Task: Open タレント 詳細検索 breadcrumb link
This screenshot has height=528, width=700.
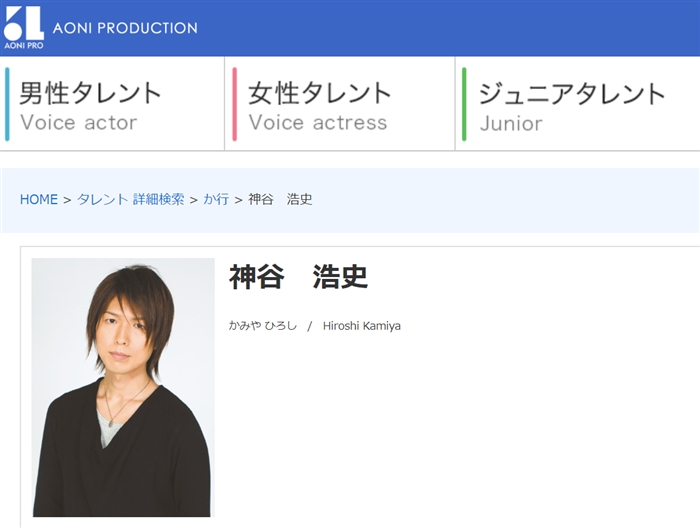Action: click(130, 199)
